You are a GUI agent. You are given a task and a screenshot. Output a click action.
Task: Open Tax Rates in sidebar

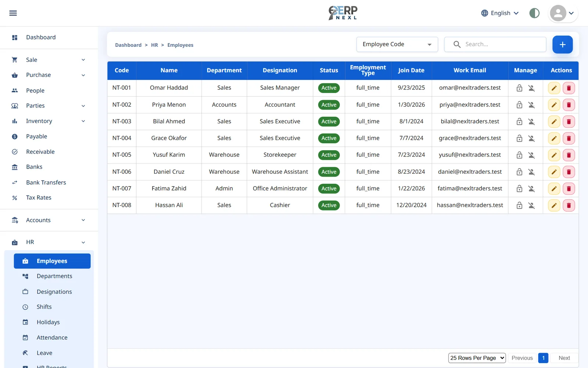[49, 198]
